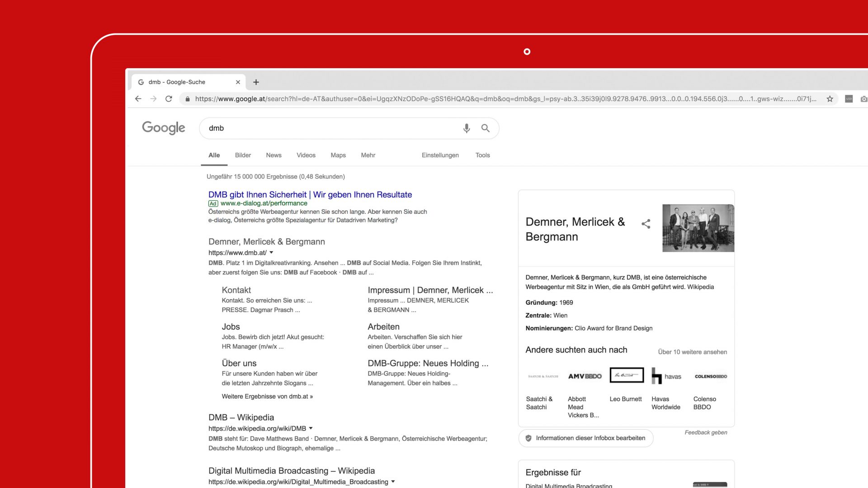868x488 pixels.
Task: Select the Alle tab
Action: click(x=214, y=155)
